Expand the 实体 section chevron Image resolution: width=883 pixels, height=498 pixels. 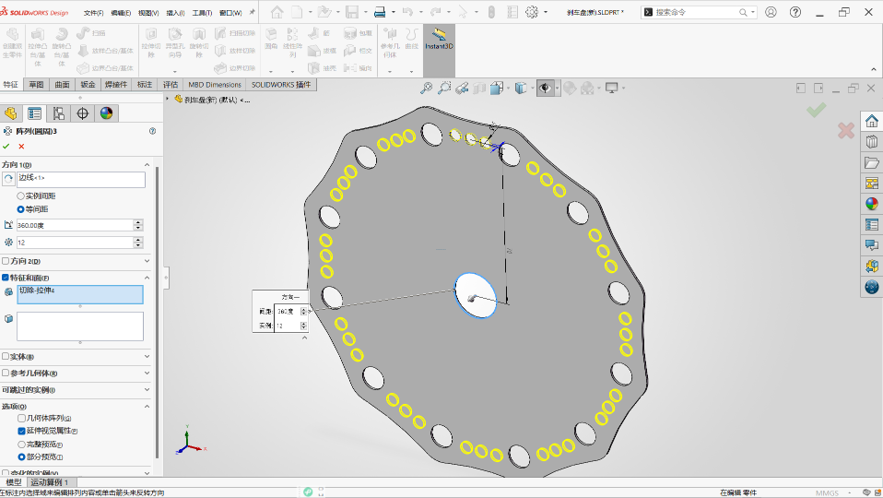(x=147, y=357)
